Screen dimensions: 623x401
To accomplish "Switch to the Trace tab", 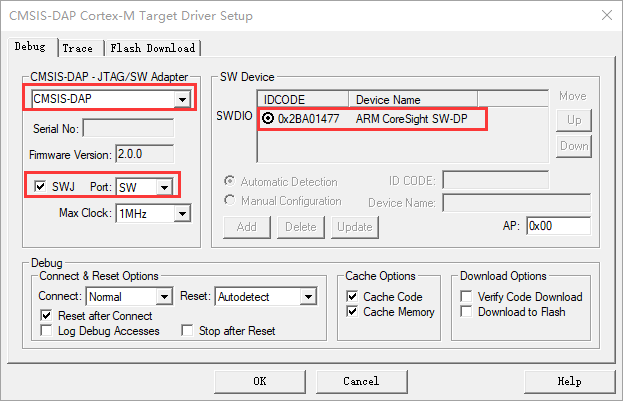I will (x=77, y=48).
